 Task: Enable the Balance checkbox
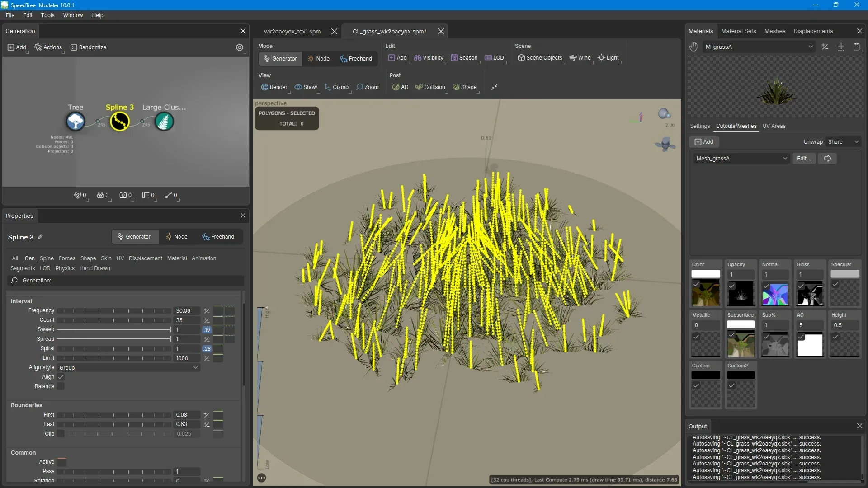[x=61, y=386]
